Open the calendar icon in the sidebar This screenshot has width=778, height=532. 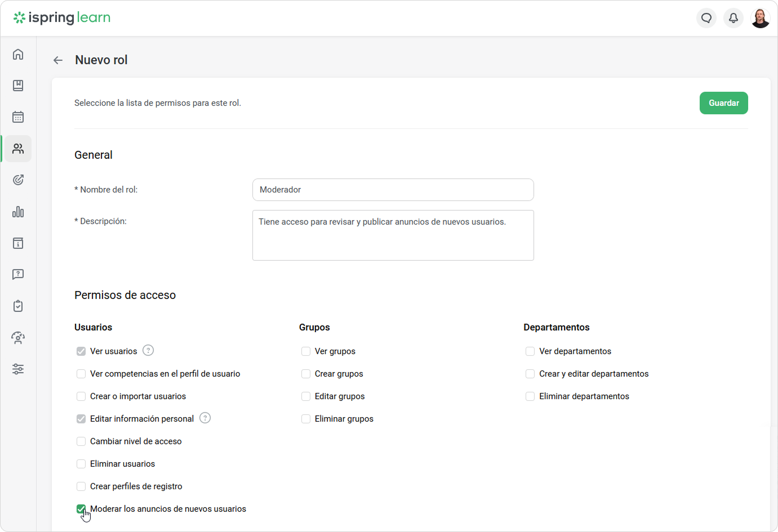[18, 117]
